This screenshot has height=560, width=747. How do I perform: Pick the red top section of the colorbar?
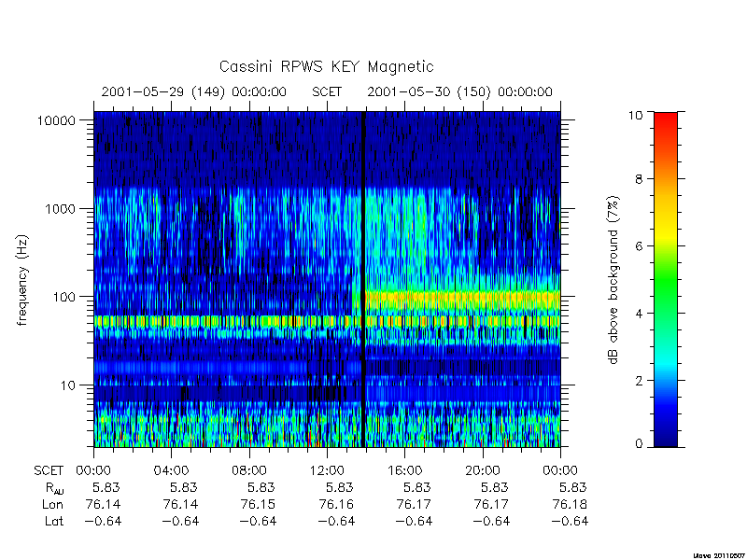(666, 125)
